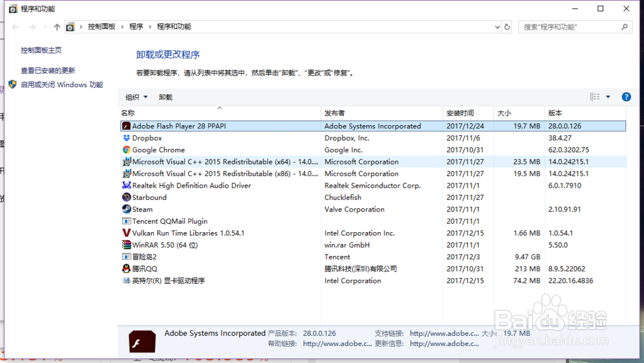Select the Steam row name
Viewport: 644px width, 363px height.
142,210
